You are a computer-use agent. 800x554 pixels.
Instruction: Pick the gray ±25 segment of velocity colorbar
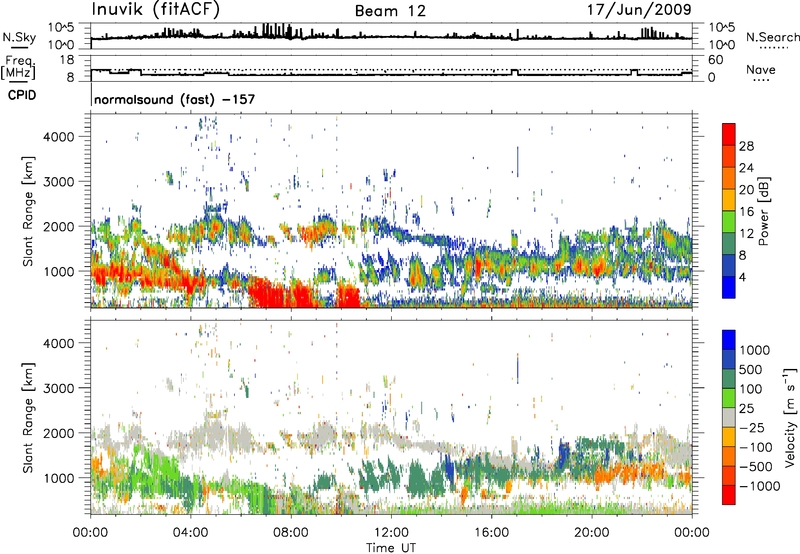click(729, 417)
